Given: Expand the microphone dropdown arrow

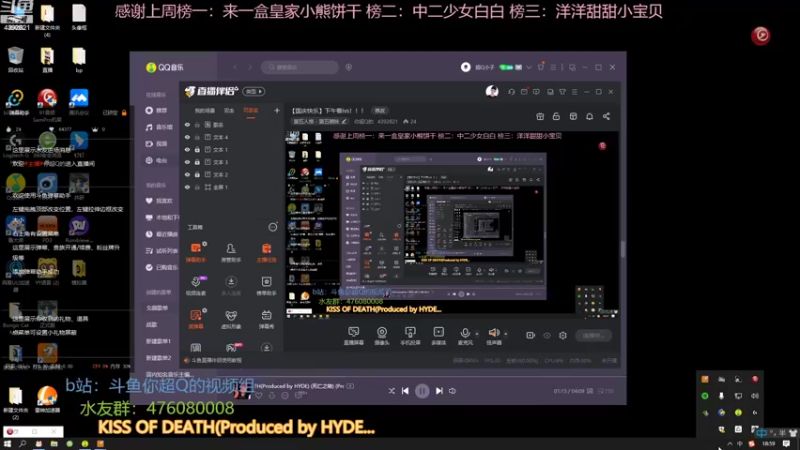Looking at the screenshot, I should tap(477, 334).
